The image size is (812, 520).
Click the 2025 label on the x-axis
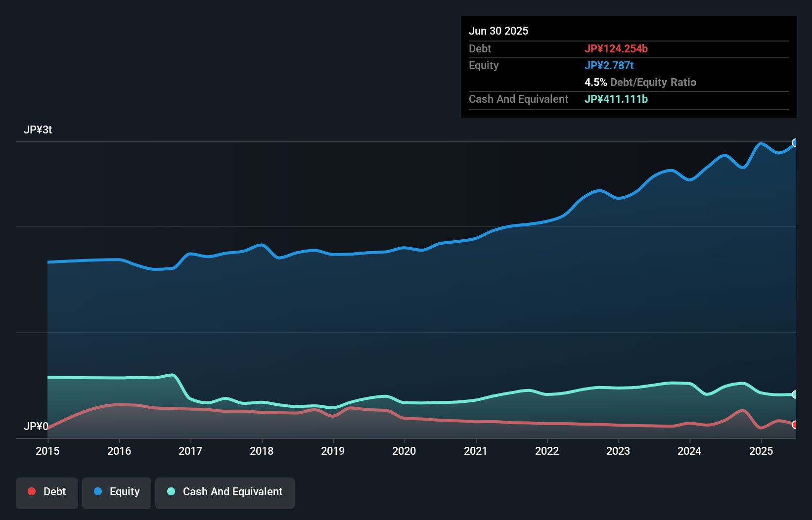(x=761, y=451)
